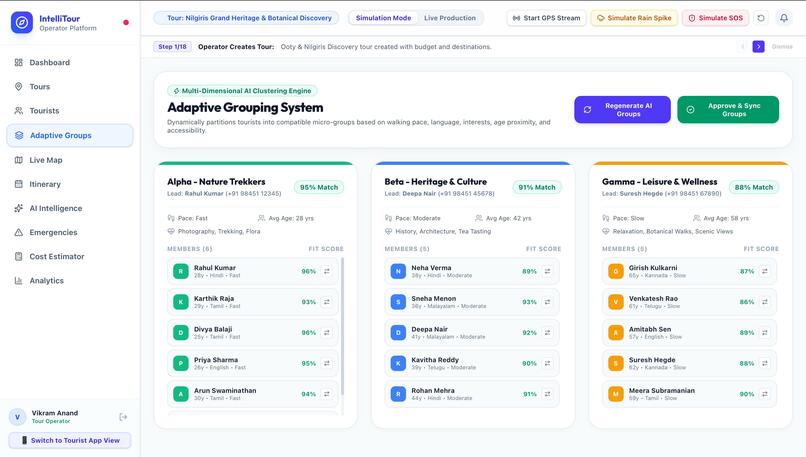Click the swap icon for Priya Sharma
This screenshot has height=457, width=806.
pos(327,363)
